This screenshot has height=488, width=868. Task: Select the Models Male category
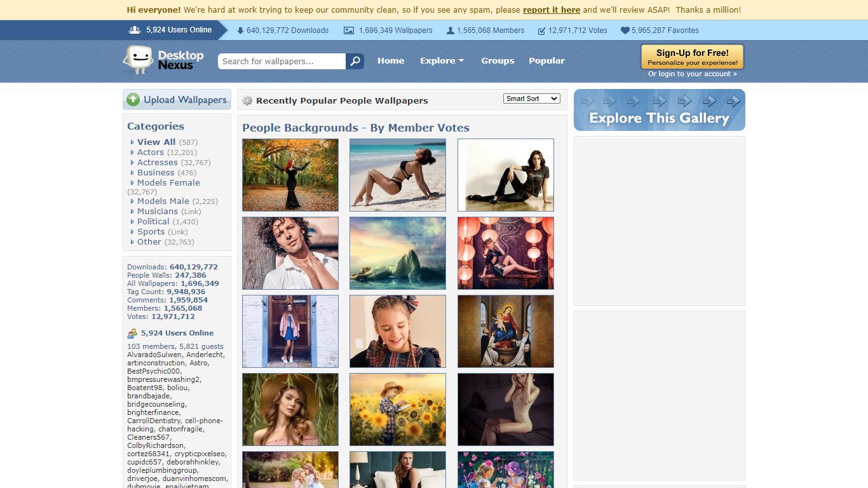tap(163, 201)
